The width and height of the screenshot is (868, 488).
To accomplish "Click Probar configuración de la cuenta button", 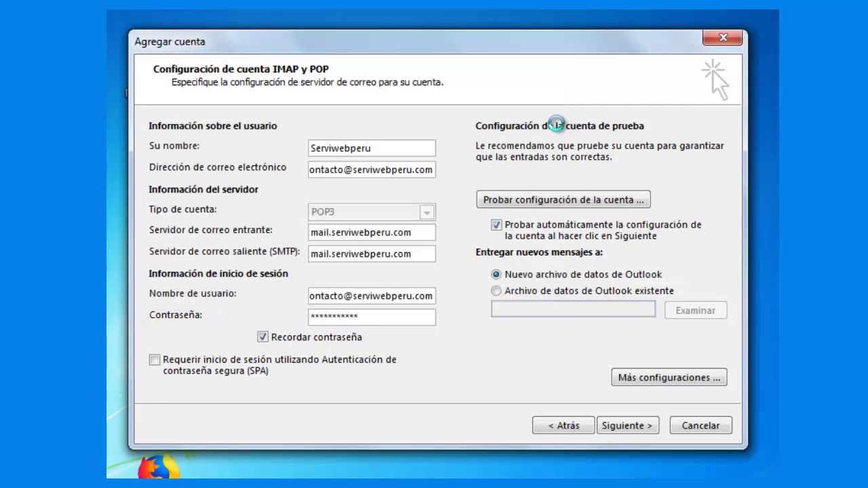I will tap(564, 200).
